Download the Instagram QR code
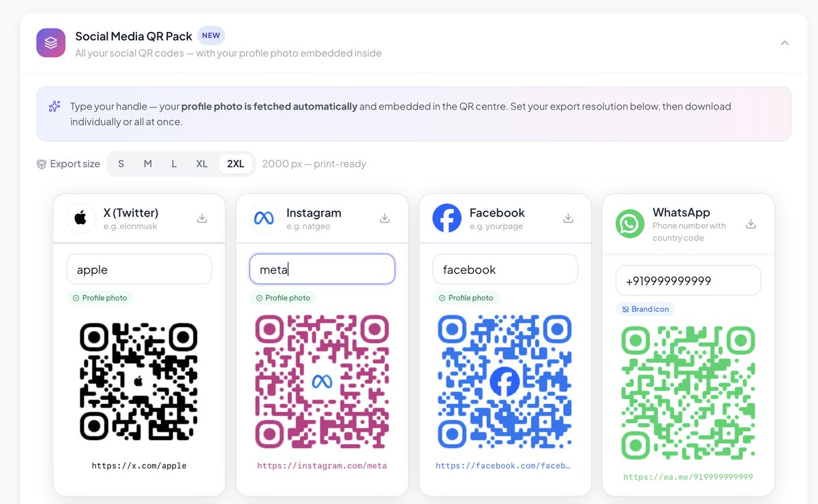This screenshot has width=818, height=504. tap(384, 218)
